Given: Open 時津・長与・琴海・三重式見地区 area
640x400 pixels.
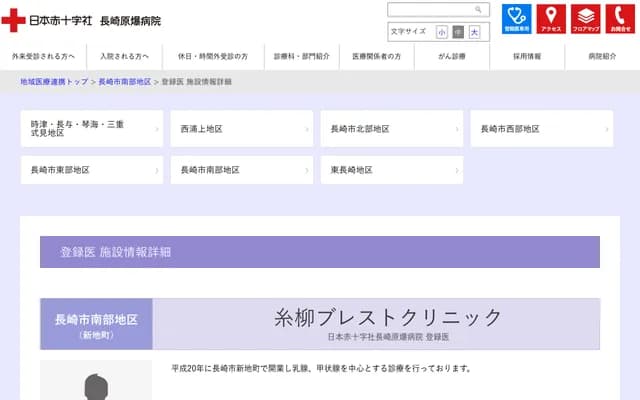Looking at the screenshot, I should pyautogui.click(x=91, y=129).
